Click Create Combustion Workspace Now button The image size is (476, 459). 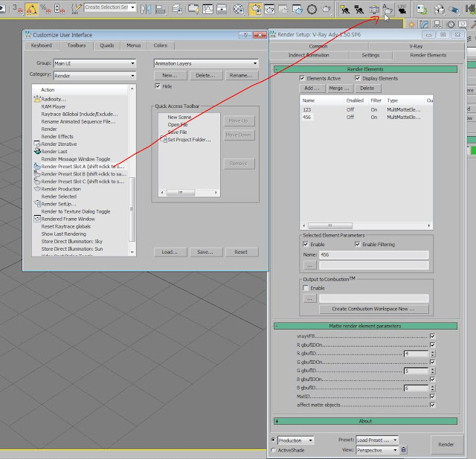(x=373, y=309)
